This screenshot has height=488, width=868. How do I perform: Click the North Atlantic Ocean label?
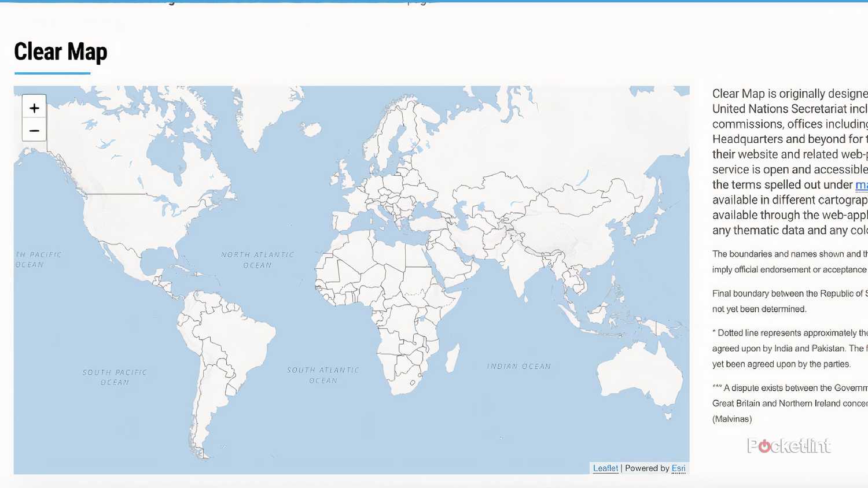(x=258, y=260)
